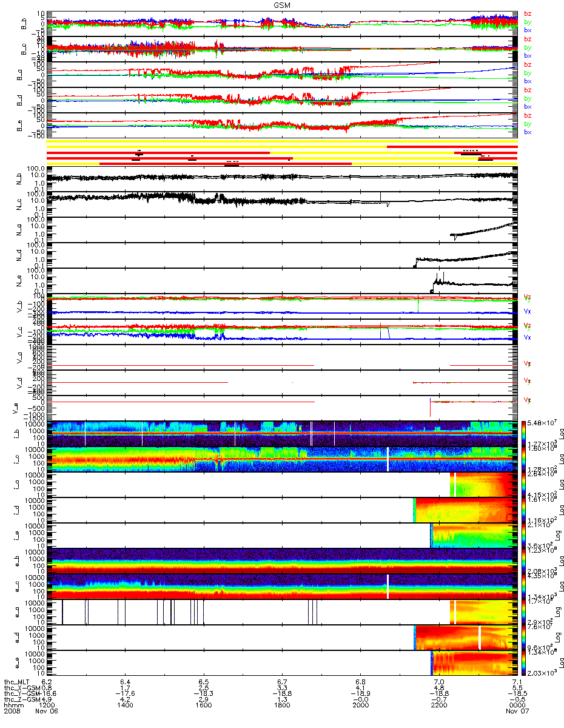Click the bz legend beside B_e panel
Viewport: 564px width, 728px height.
click(x=526, y=115)
